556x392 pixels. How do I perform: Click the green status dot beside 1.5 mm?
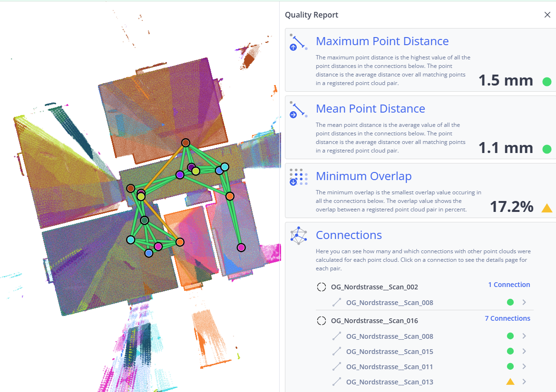[x=547, y=82]
